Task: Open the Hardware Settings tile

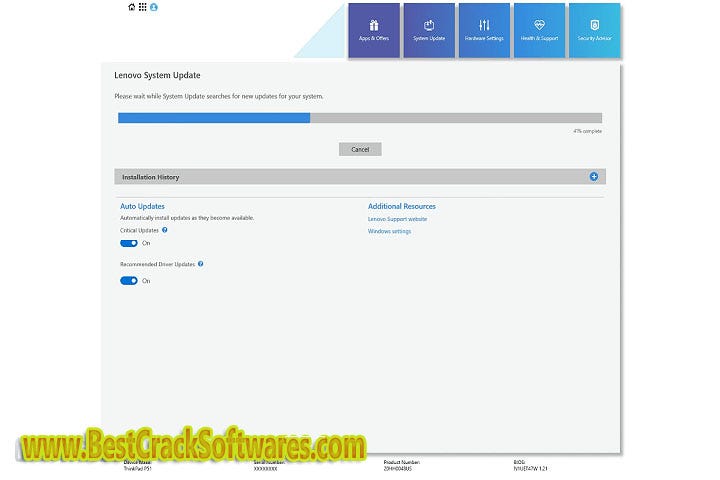Action: tap(484, 30)
